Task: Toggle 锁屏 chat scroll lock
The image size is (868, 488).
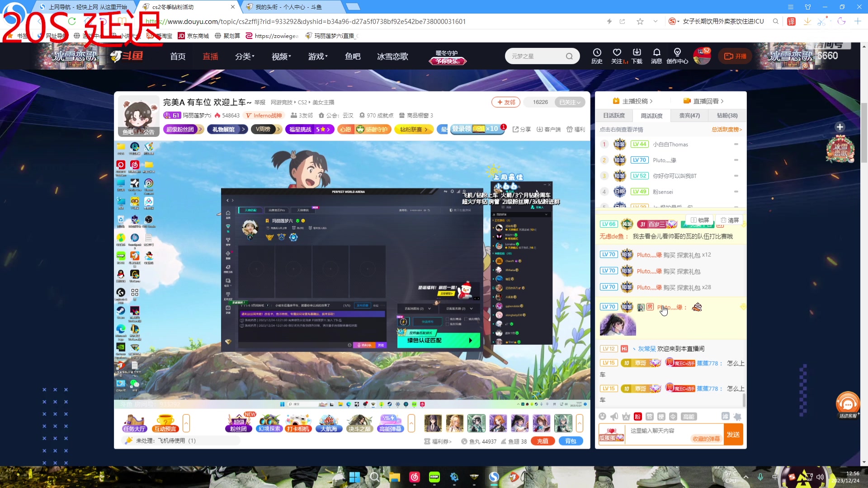Action: [x=700, y=220]
